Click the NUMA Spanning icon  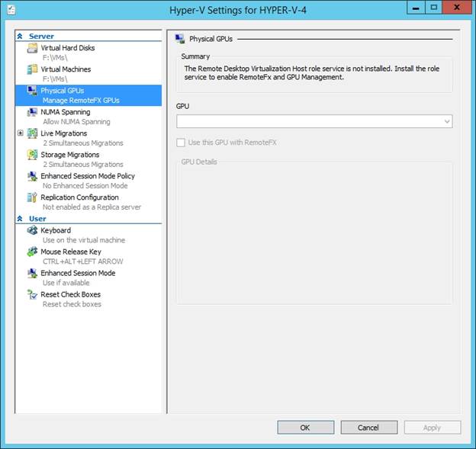tap(32, 112)
